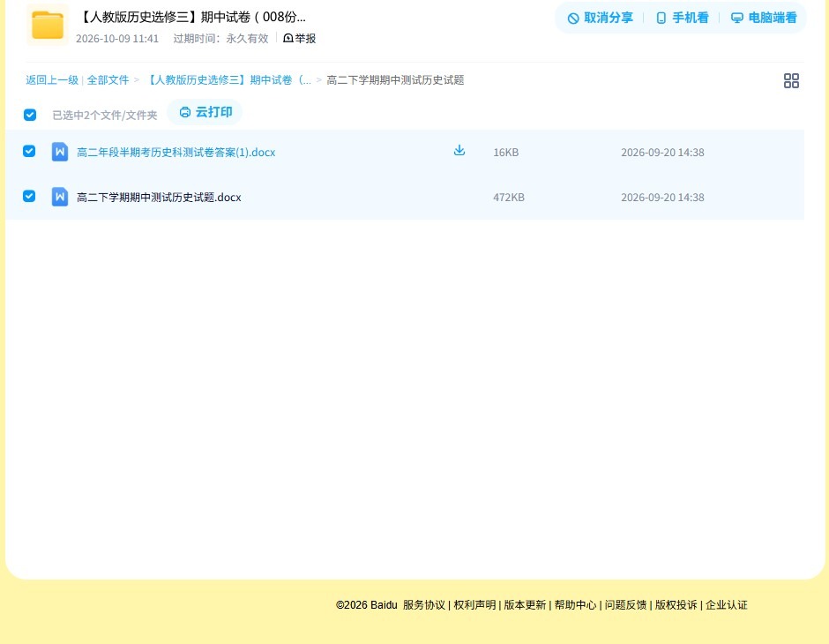Click the 472KB file size text
829x644 pixels.
[x=509, y=198]
